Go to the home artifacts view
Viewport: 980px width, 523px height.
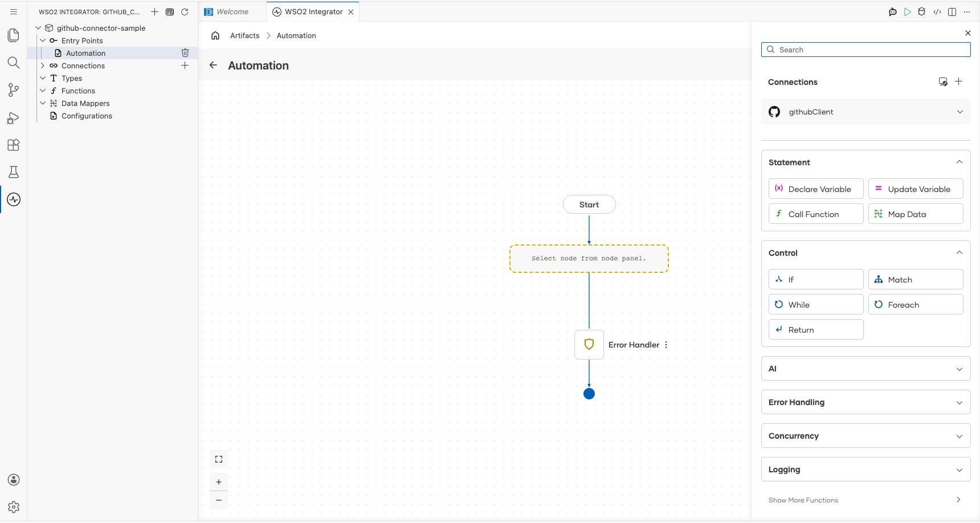pos(215,35)
